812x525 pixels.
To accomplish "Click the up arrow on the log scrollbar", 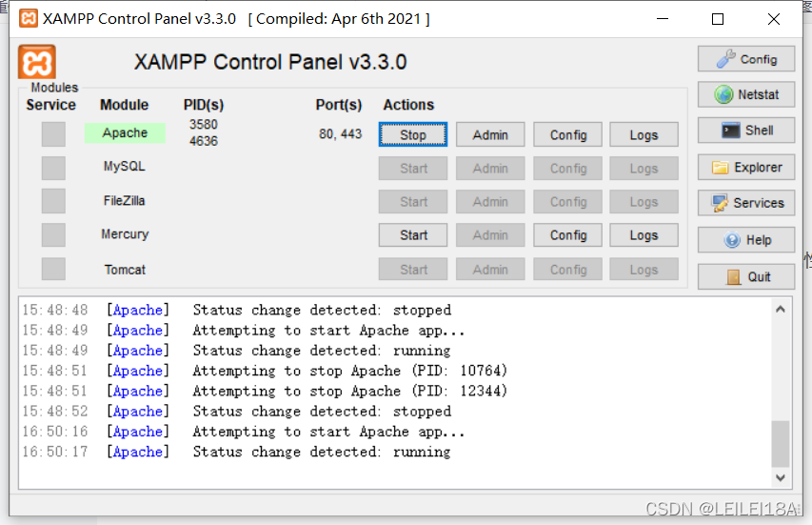I will point(781,310).
